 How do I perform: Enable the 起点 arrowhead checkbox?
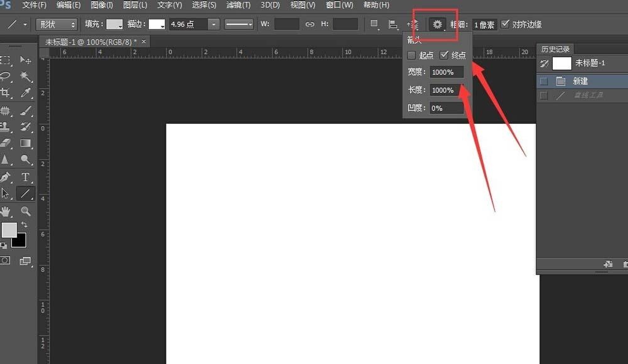[x=411, y=55]
